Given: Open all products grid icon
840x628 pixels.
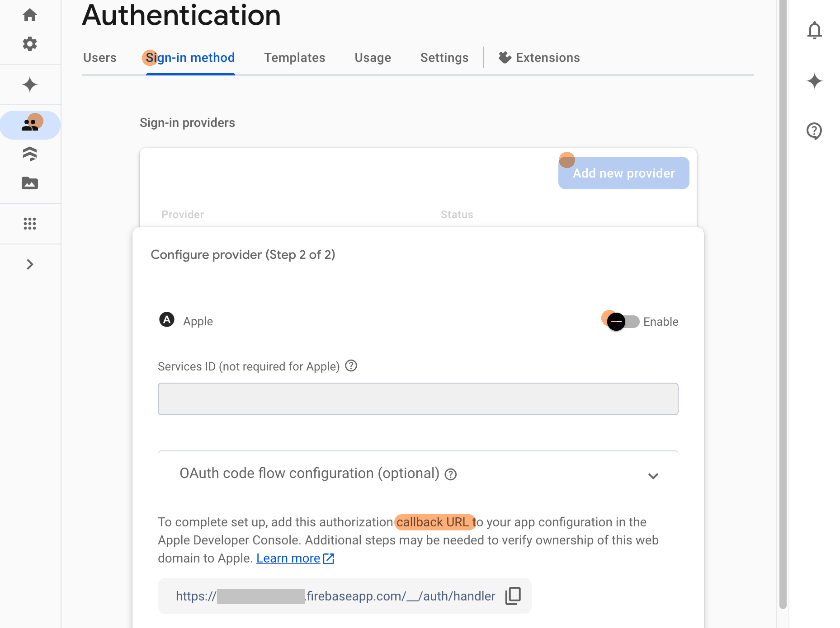Looking at the screenshot, I should pyautogui.click(x=30, y=224).
